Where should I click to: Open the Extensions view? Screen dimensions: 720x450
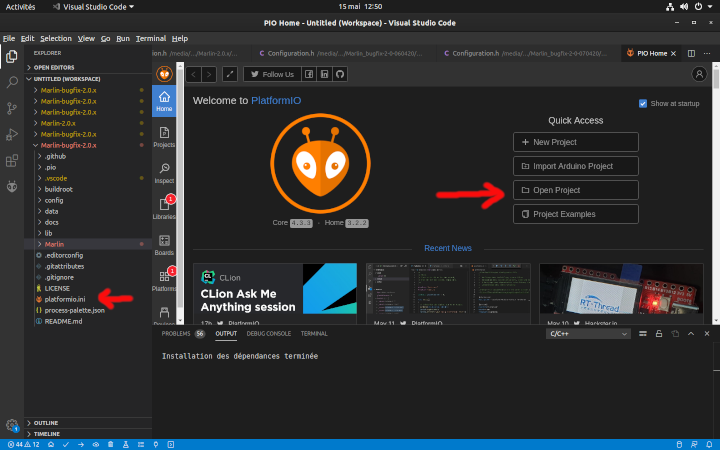12,161
